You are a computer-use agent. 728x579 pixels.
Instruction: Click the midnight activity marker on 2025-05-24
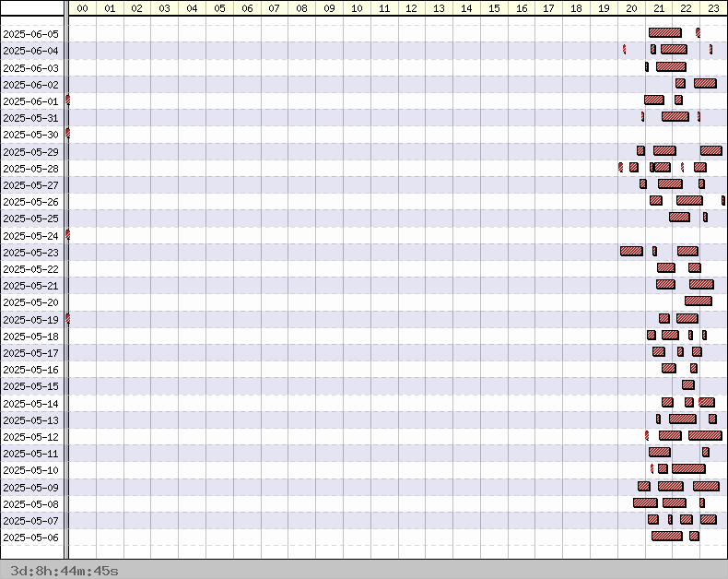(x=68, y=235)
